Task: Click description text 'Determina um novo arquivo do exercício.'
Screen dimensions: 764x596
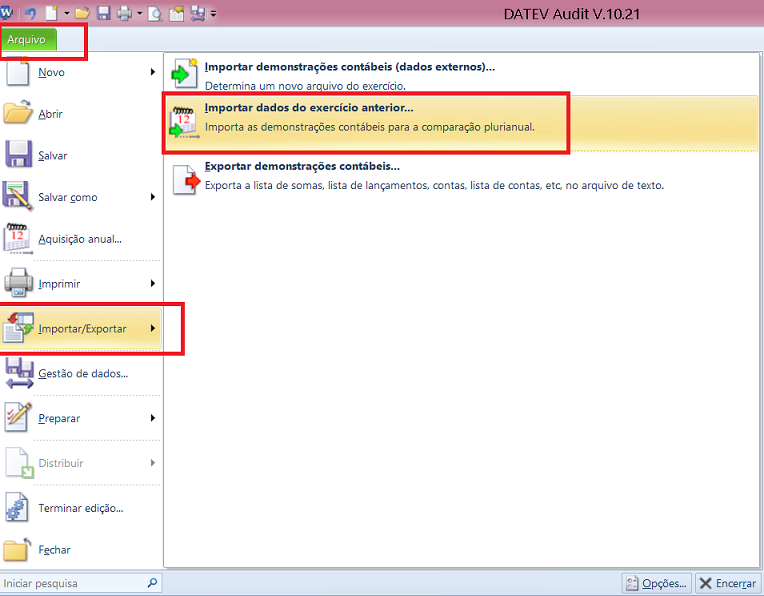Action: pos(305,86)
